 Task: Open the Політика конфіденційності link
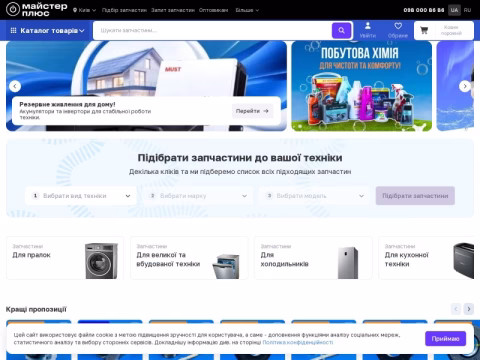pyautogui.click(x=298, y=342)
